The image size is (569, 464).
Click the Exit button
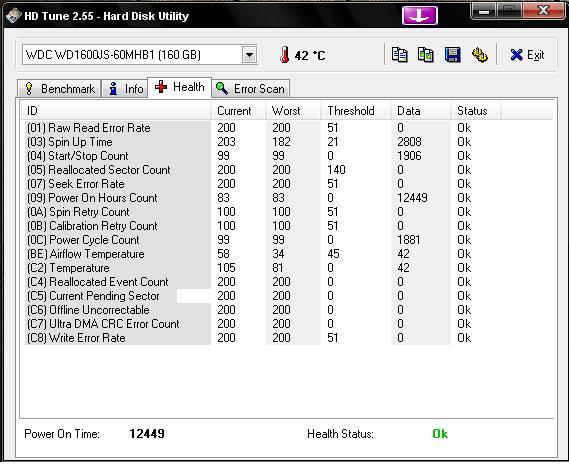(x=527, y=55)
